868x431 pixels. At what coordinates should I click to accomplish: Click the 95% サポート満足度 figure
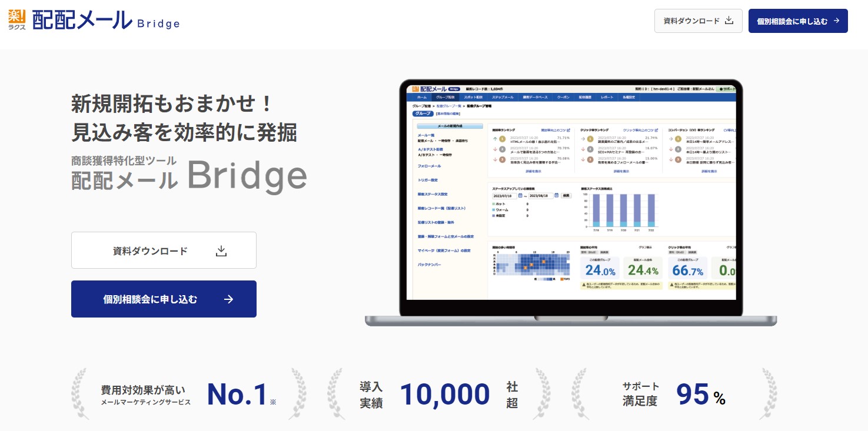(701, 395)
